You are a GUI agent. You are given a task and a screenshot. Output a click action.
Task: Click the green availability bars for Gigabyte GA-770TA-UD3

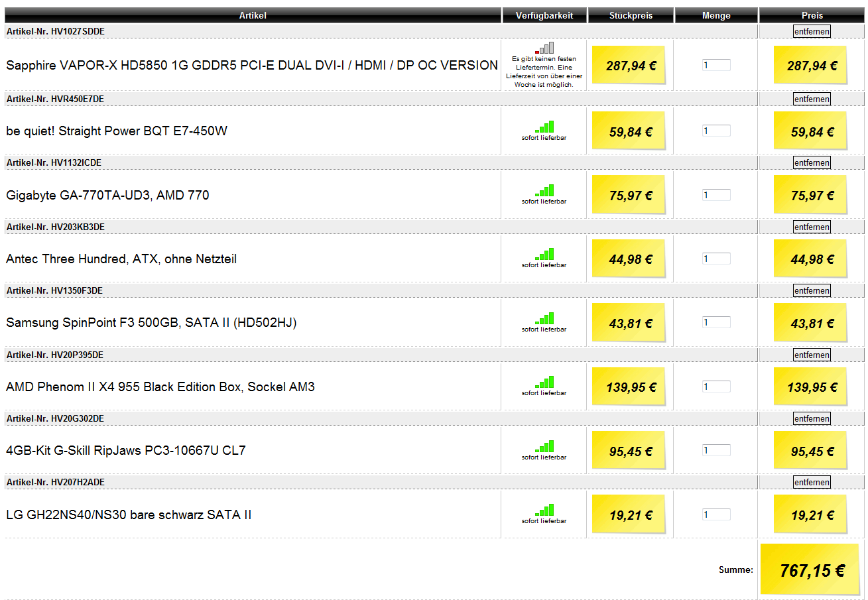pos(544,190)
